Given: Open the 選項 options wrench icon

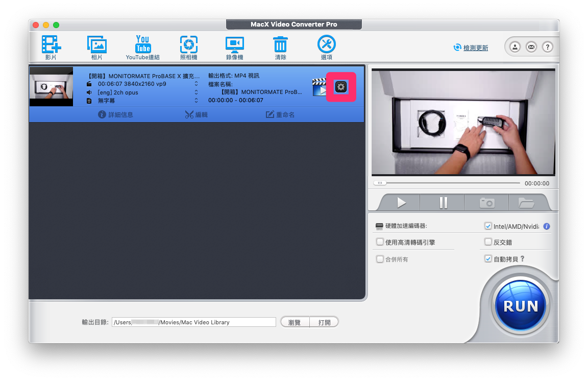Looking at the screenshot, I should coord(326,44).
